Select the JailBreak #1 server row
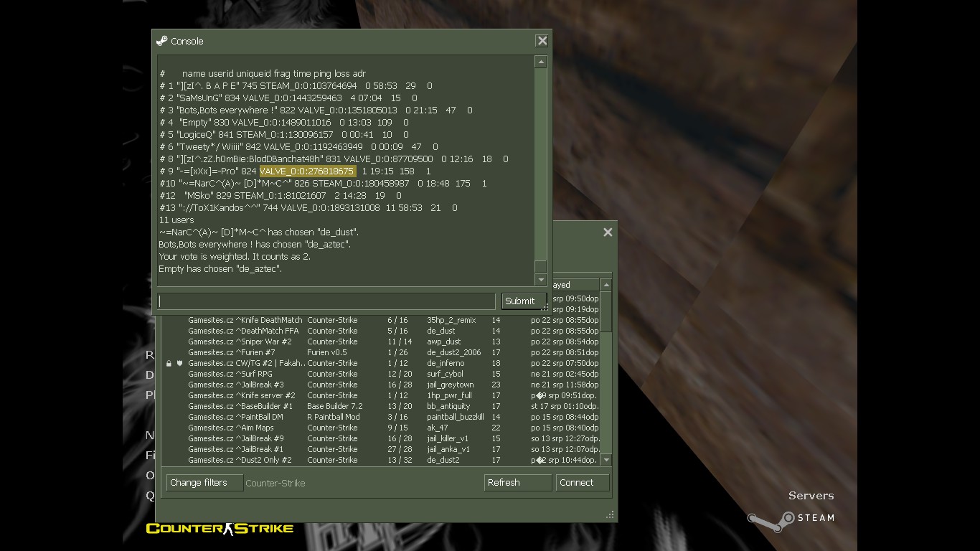 (380, 449)
